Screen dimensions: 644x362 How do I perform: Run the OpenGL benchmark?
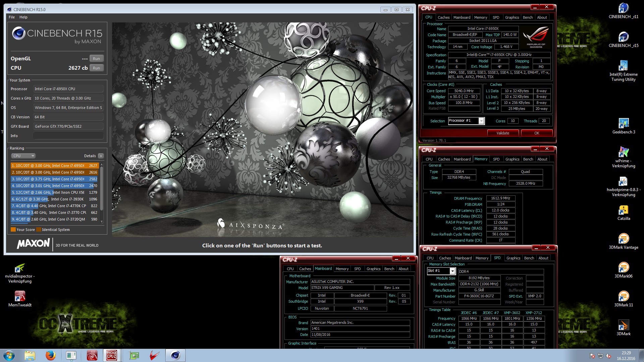97,59
